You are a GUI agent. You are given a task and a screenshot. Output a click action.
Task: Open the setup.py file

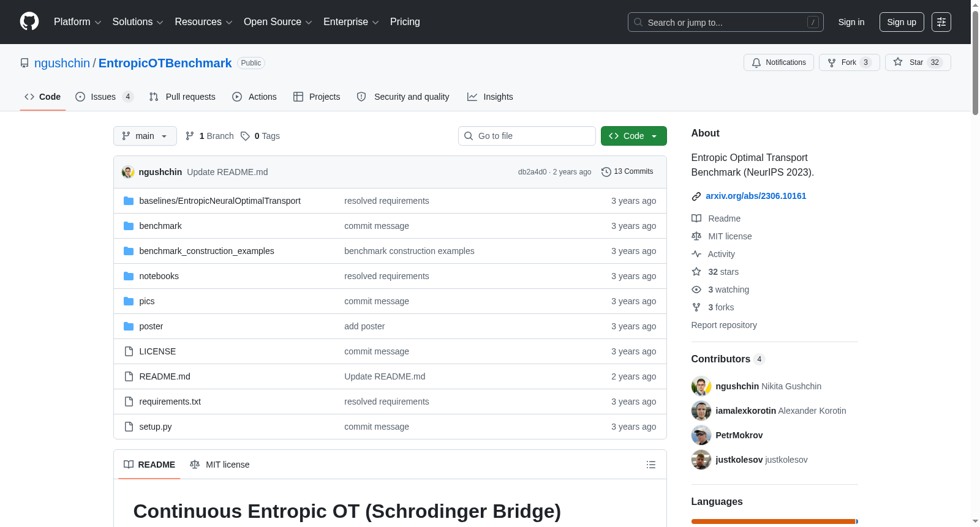pyautogui.click(x=156, y=427)
